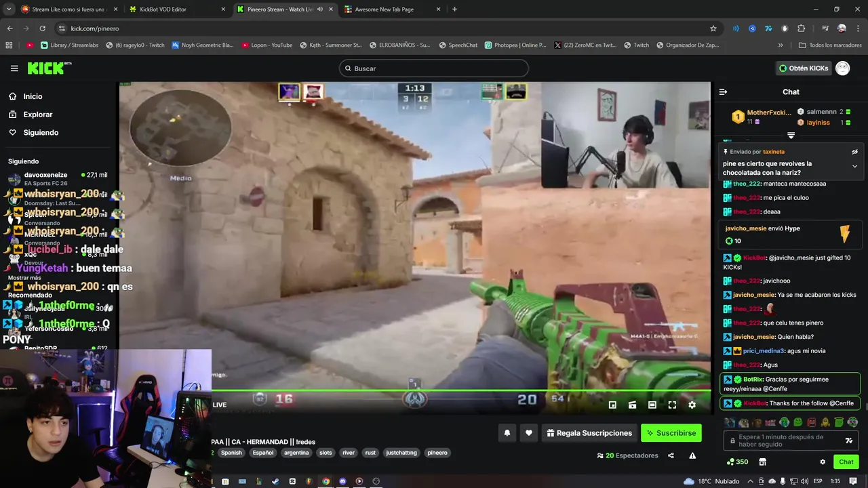Screen dimensions: 868x488
Task: Show hidden bookmarks with the double chevron
Action: (781, 45)
